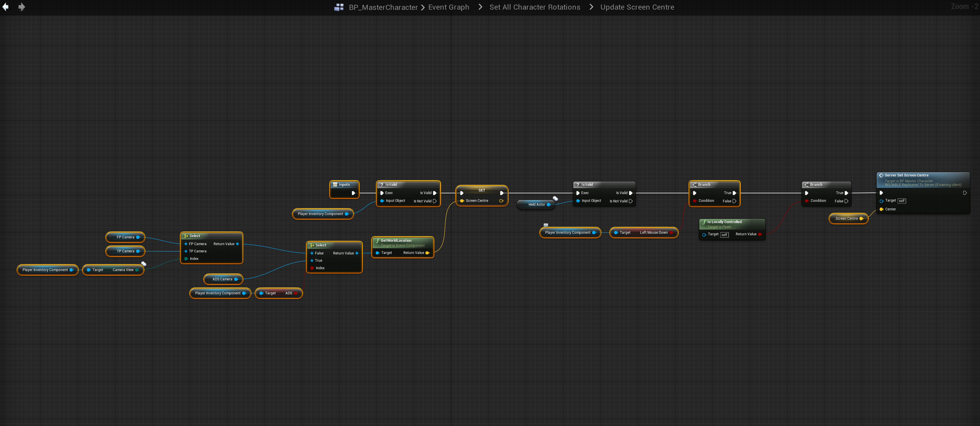Click the blueprint icon beside BP_MasterCharacter
Screen dimensions: 980x426
point(339,7)
